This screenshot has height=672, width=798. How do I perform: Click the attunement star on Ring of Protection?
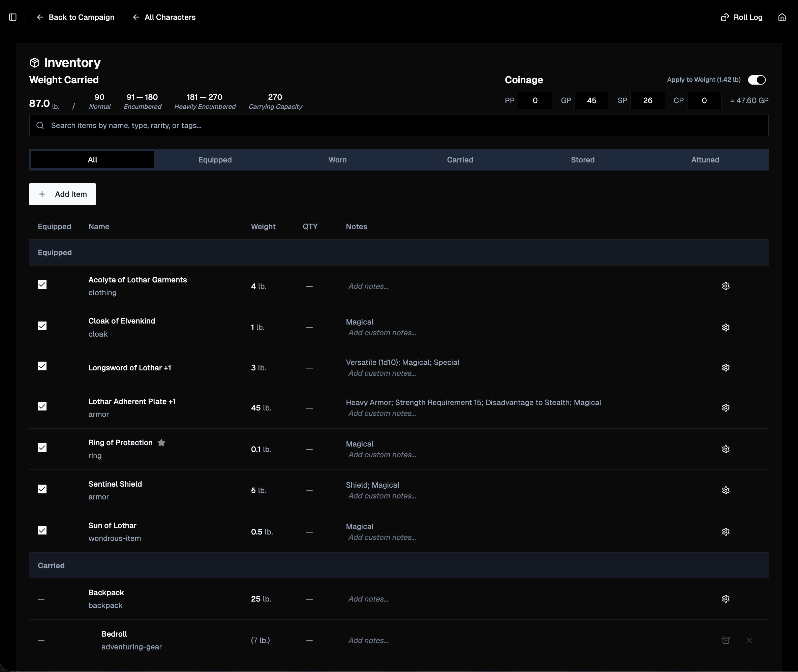click(161, 443)
